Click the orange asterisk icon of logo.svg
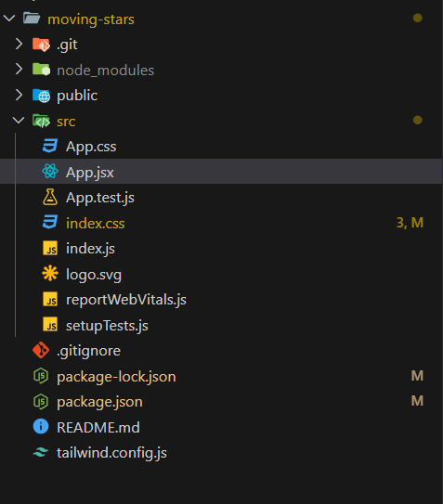Image resolution: width=443 pixels, height=504 pixels. tap(50, 274)
